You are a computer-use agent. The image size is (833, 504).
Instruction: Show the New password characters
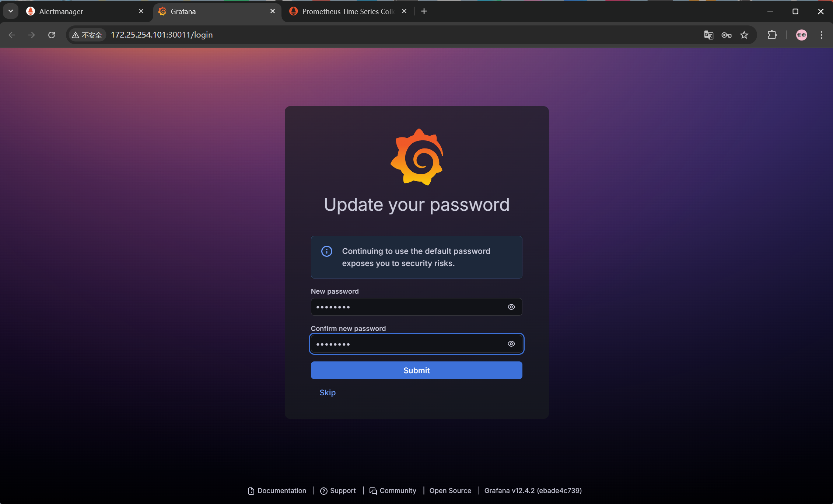click(511, 307)
